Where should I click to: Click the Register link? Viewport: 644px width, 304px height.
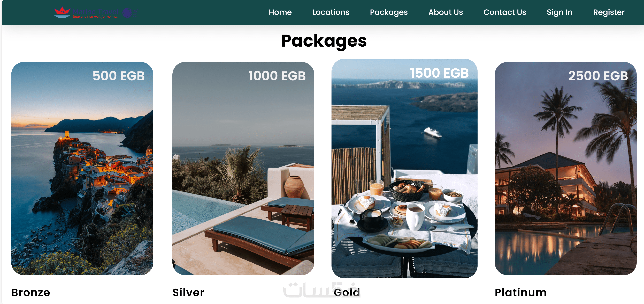click(609, 12)
